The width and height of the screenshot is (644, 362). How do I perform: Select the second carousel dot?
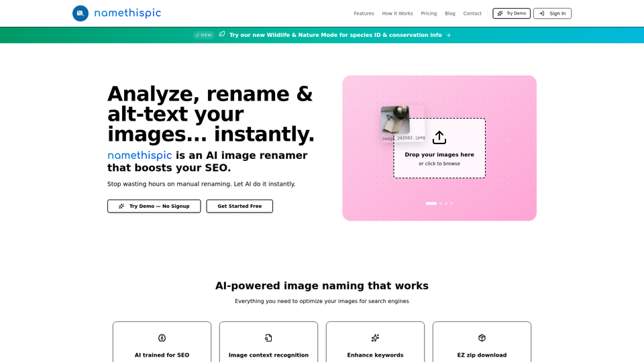click(441, 204)
